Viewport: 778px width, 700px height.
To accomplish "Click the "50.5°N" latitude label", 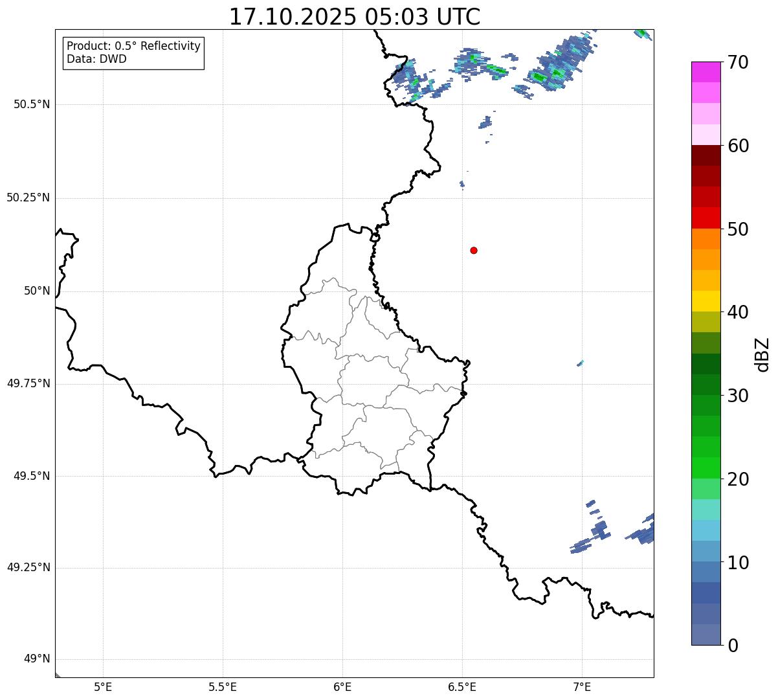I will pyautogui.click(x=32, y=104).
